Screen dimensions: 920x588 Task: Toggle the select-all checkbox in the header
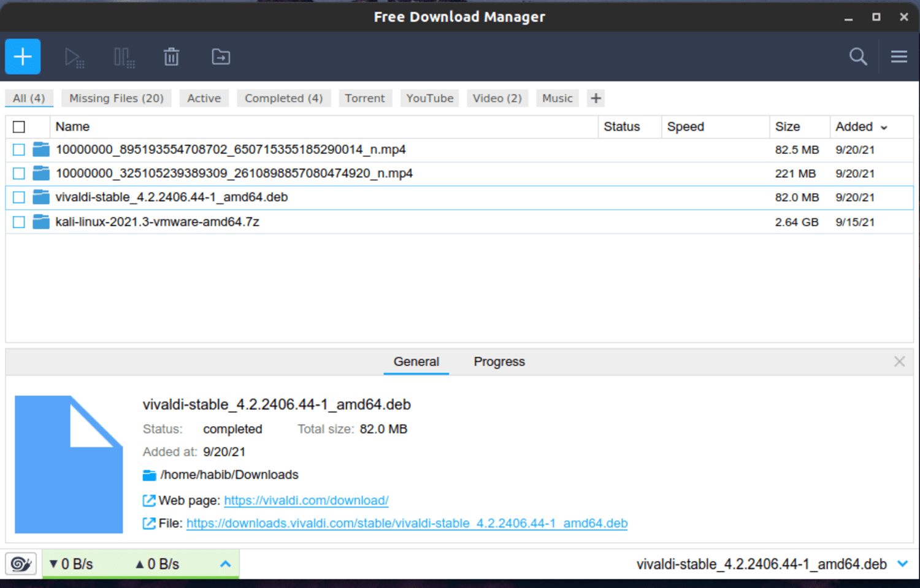tap(19, 127)
